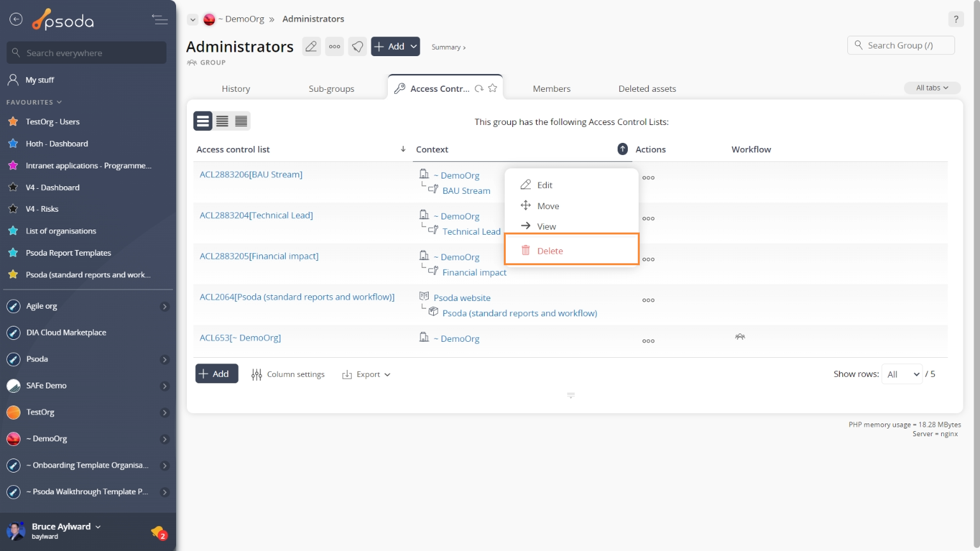Switch to the History tab
980x551 pixels.
coord(235,89)
